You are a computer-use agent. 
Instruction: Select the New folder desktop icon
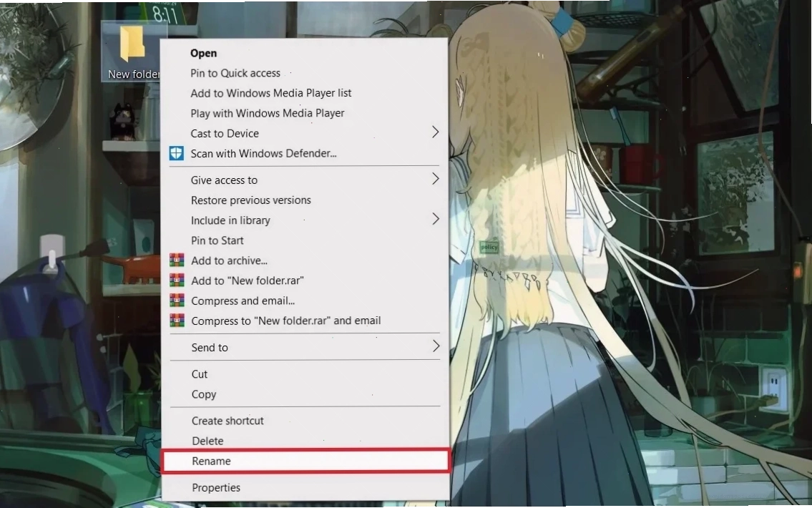(132, 52)
